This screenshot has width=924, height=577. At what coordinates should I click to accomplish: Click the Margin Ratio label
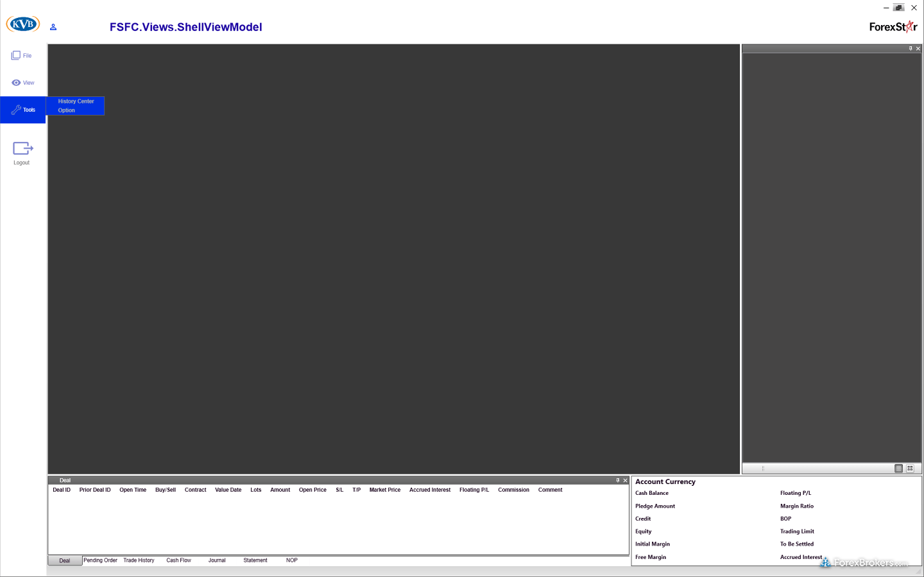(797, 506)
